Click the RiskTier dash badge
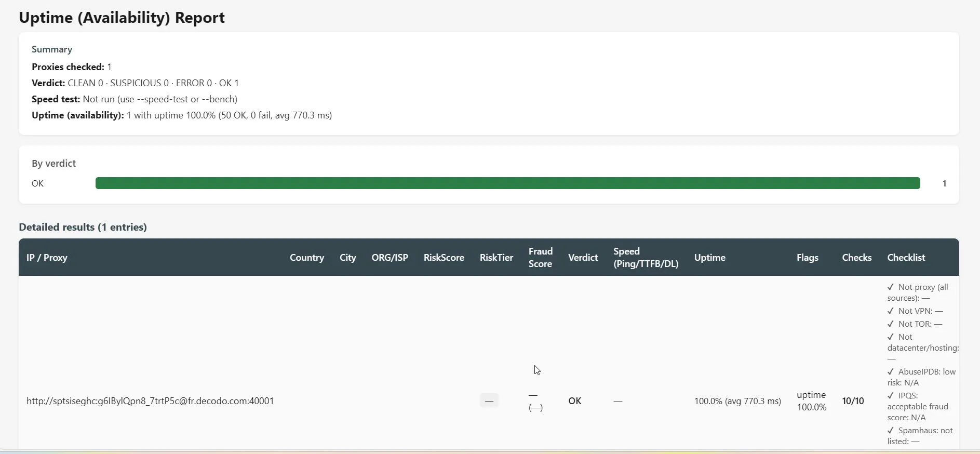The image size is (980, 454). [x=489, y=400]
